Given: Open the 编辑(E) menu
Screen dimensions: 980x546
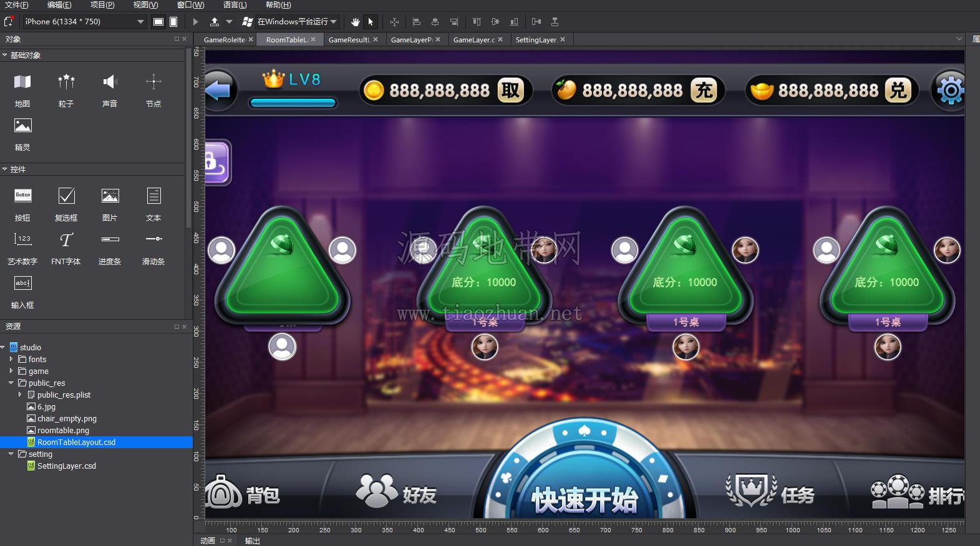Looking at the screenshot, I should pyautogui.click(x=59, y=5).
